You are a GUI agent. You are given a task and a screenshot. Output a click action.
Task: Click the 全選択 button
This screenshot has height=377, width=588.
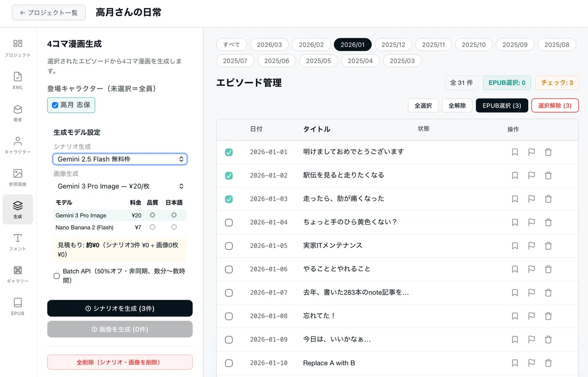[x=423, y=105]
